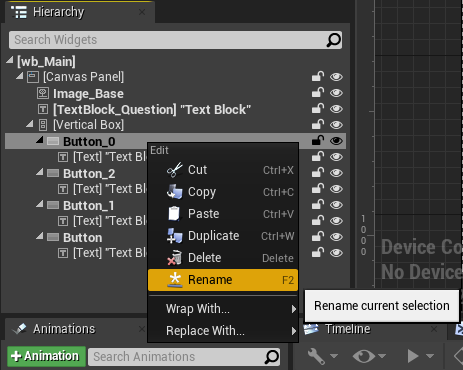Switch to the Animations tab

[x=76, y=329]
